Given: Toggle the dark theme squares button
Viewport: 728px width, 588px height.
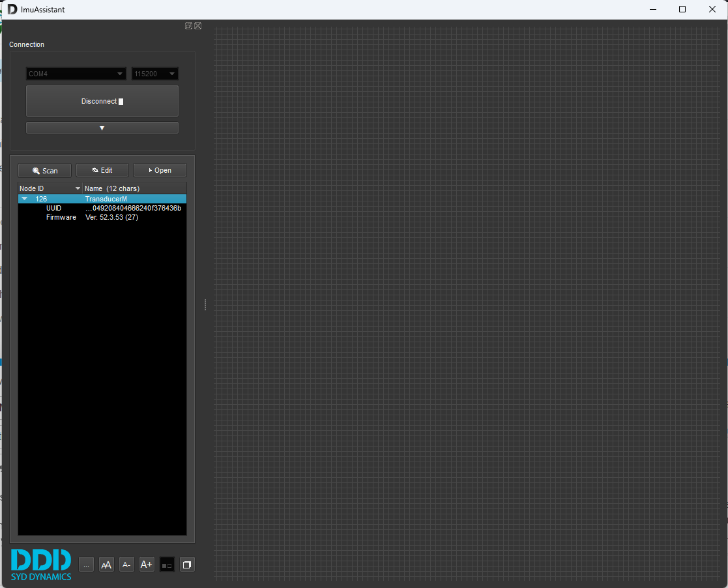Looking at the screenshot, I should pos(167,565).
